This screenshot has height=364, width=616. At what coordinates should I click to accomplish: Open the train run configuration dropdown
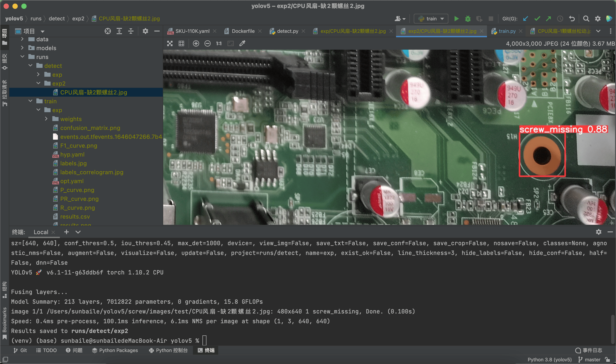[431, 19]
